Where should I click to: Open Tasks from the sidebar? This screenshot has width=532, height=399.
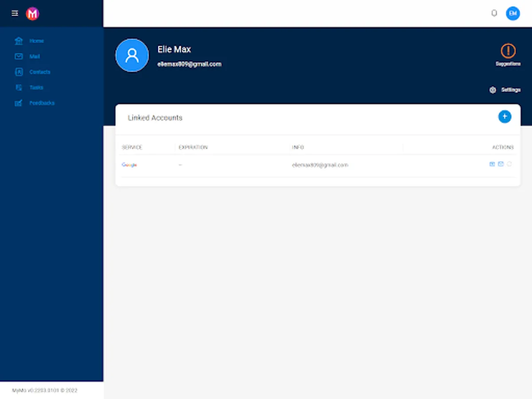36,87
